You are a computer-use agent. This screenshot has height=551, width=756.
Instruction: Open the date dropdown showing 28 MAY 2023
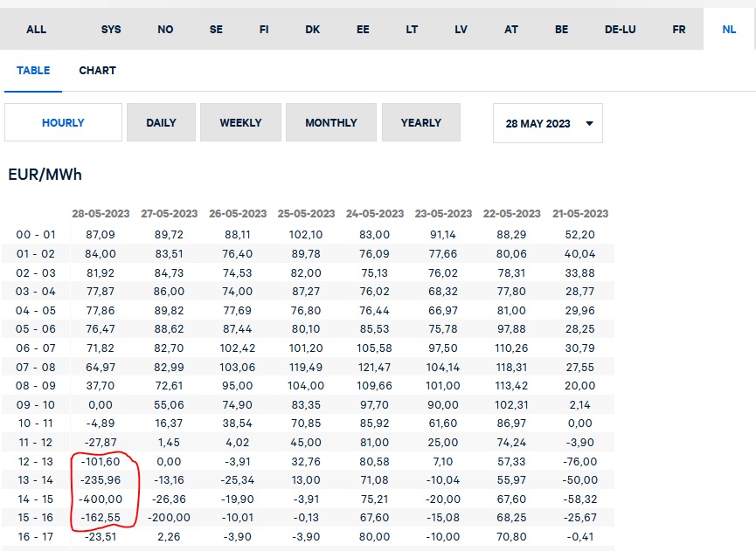click(548, 123)
